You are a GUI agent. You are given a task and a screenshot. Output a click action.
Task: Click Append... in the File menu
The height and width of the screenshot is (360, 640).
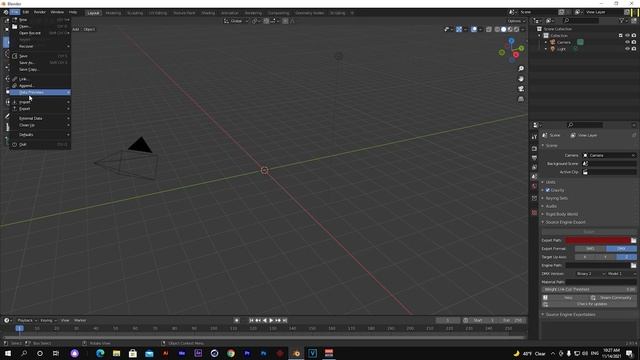click(x=40, y=86)
